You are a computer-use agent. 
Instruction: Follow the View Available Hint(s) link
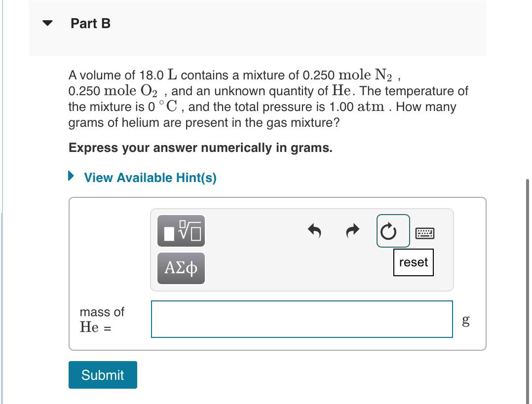tap(150, 178)
